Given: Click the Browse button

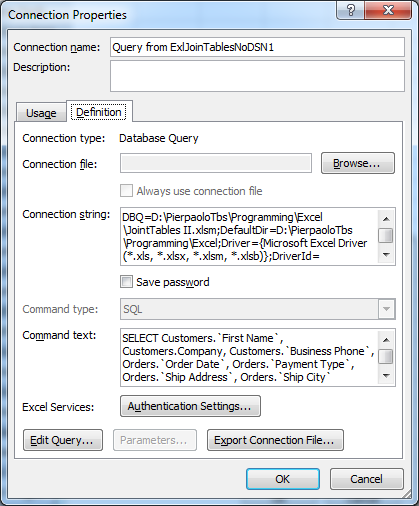Looking at the screenshot, I should tap(358, 163).
